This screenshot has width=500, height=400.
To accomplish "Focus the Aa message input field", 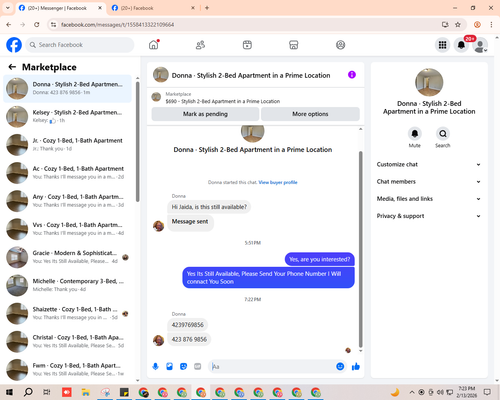I will click(272, 367).
